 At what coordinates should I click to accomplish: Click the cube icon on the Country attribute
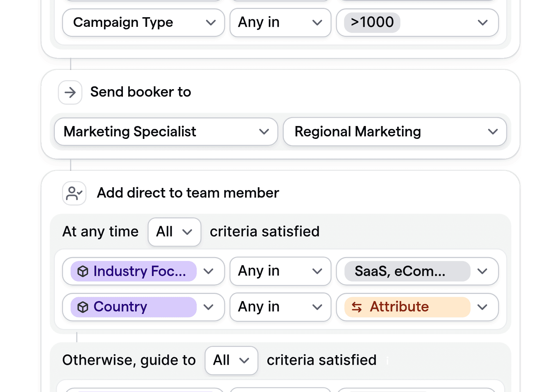83,307
